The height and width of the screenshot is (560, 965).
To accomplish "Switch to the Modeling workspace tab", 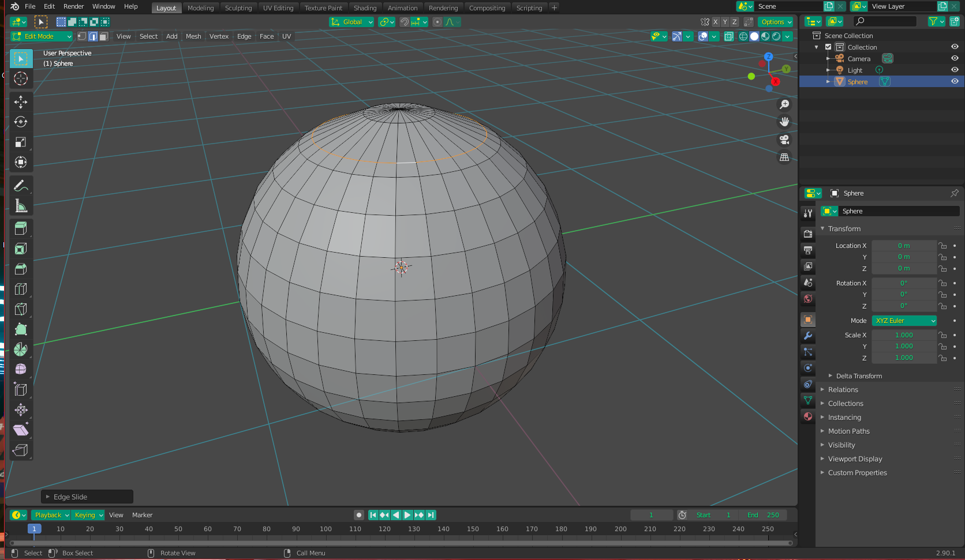I will tap(200, 8).
